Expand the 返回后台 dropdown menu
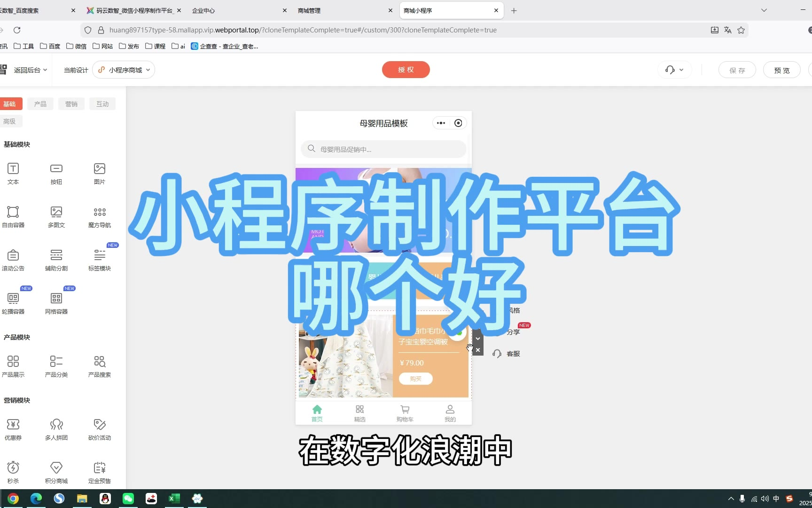 [x=31, y=70]
